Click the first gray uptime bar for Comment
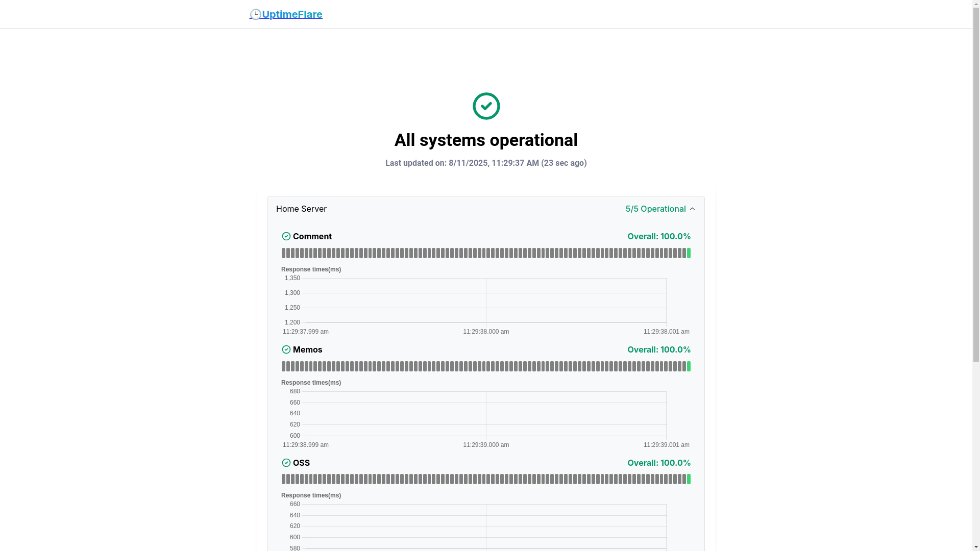This screenshot has width=980, height=551. point(283,253)
